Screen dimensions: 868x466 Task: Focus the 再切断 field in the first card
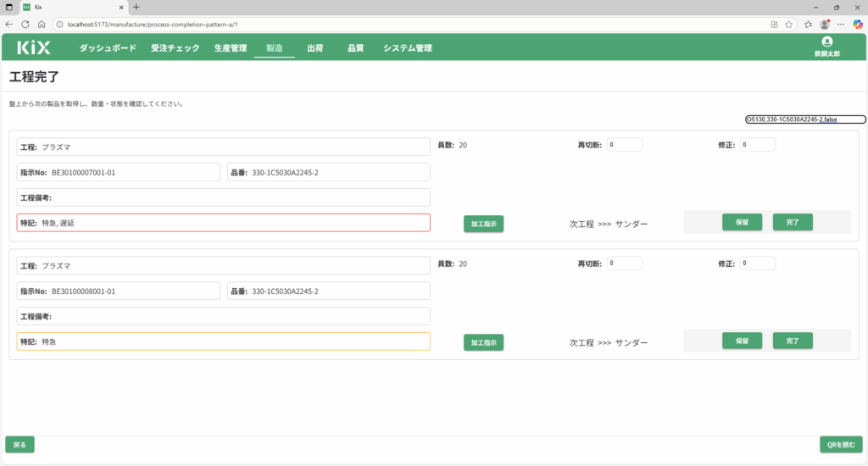point(624,145)
